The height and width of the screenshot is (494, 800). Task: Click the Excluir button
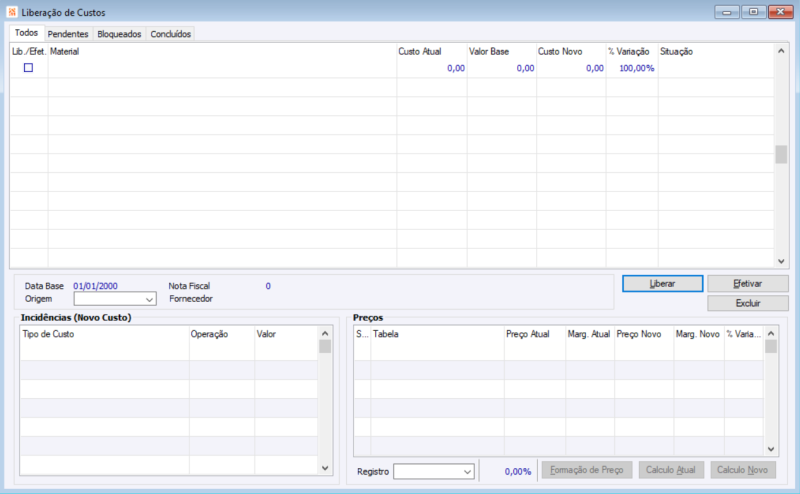(747, 303)
